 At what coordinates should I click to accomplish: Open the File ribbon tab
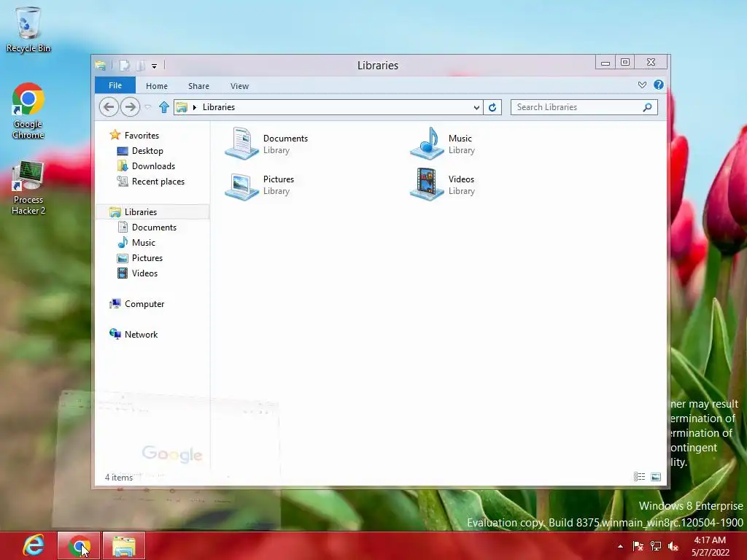point(115,85)
